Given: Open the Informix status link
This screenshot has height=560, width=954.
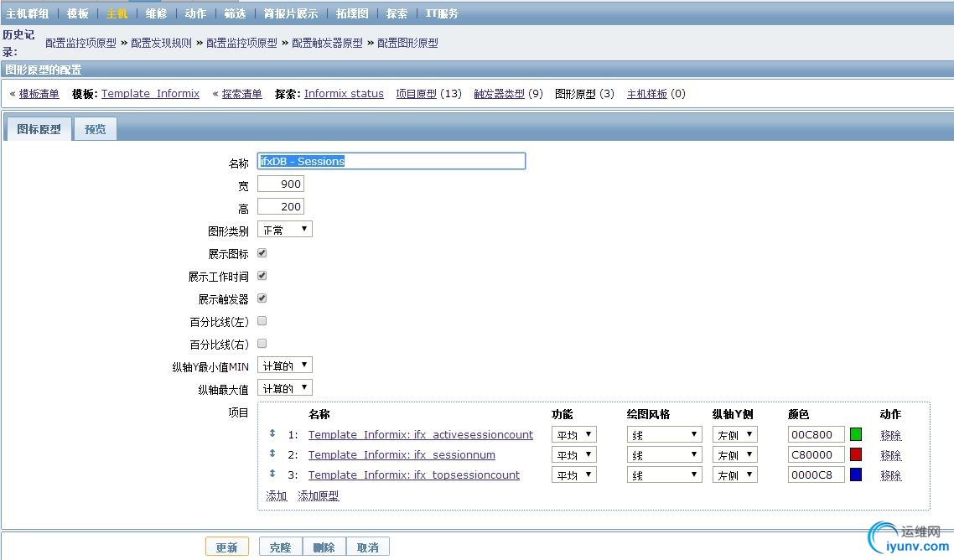Looking at the screenshot, I should 344,94.
